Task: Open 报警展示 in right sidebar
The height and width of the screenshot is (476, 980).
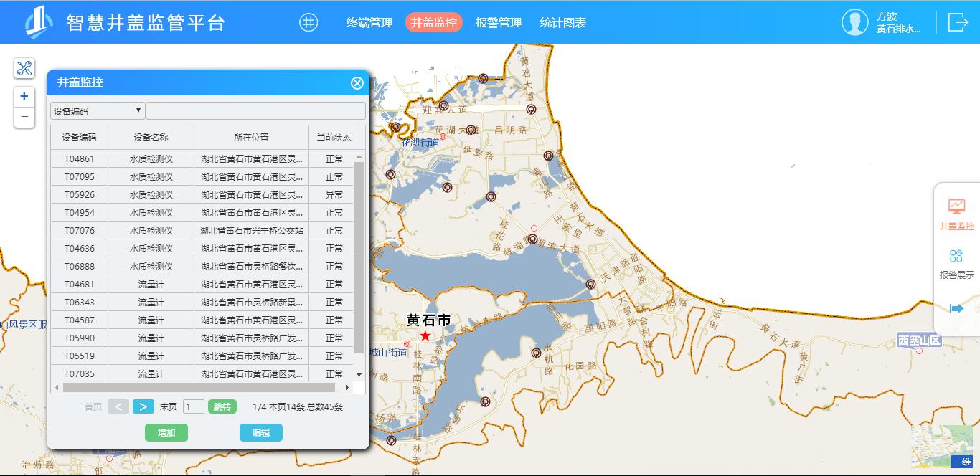Action: (x=956, y=264)
